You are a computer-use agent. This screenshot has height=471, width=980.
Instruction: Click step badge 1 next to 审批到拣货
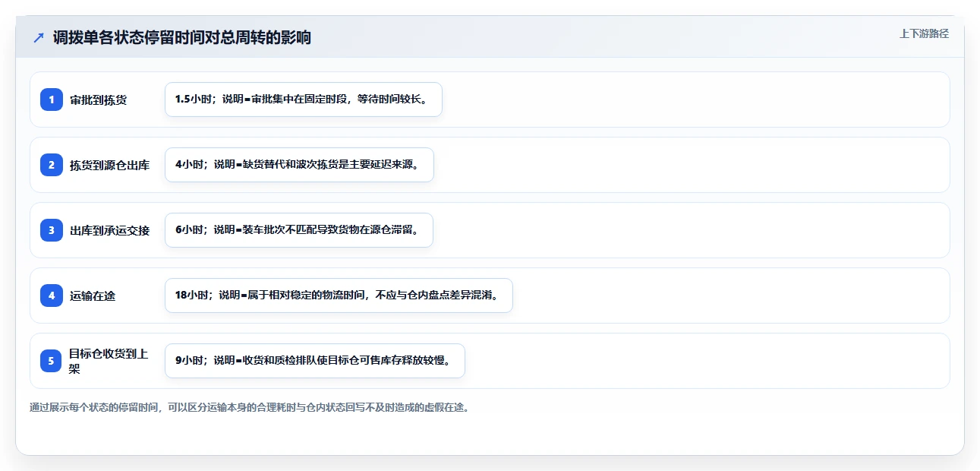[52, 100]
